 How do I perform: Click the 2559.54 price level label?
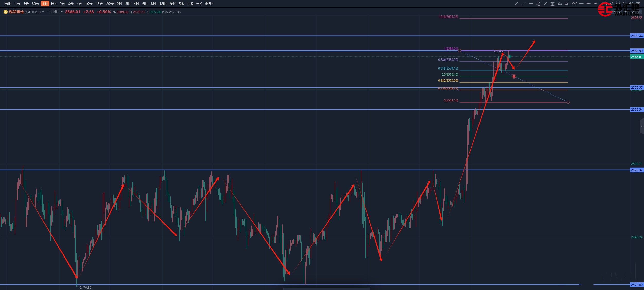click(x=637, y=109)
